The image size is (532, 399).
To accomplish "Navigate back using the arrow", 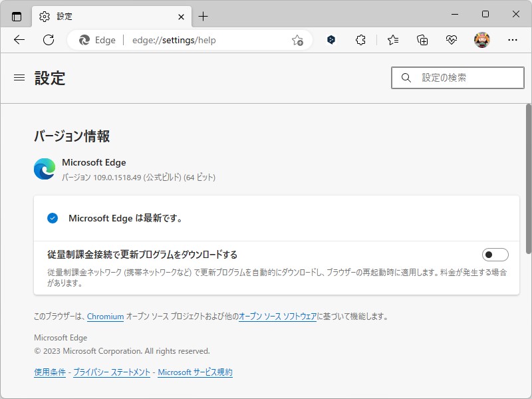I will pos(19,40).
